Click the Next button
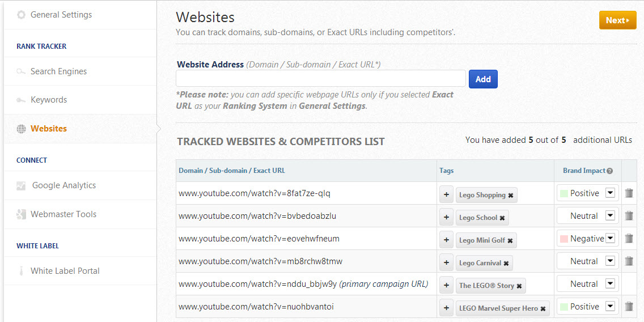 [618, 20]
